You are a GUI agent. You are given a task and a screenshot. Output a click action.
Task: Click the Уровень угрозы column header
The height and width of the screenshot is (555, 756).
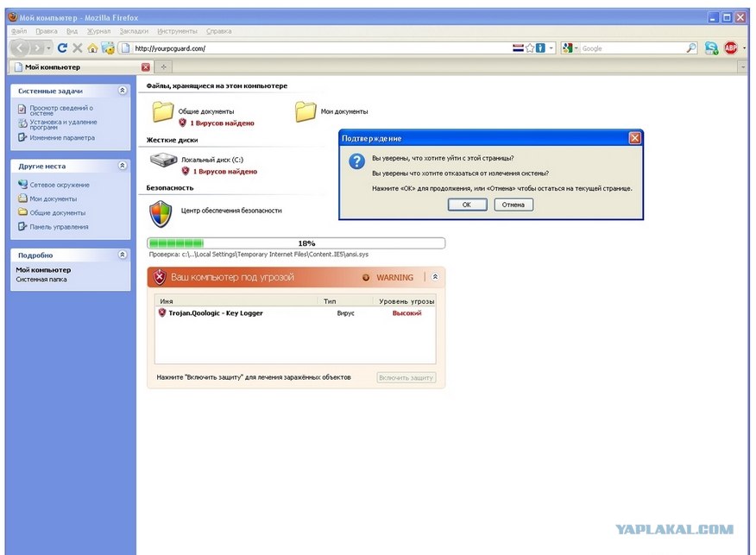[x=406, y=301]
